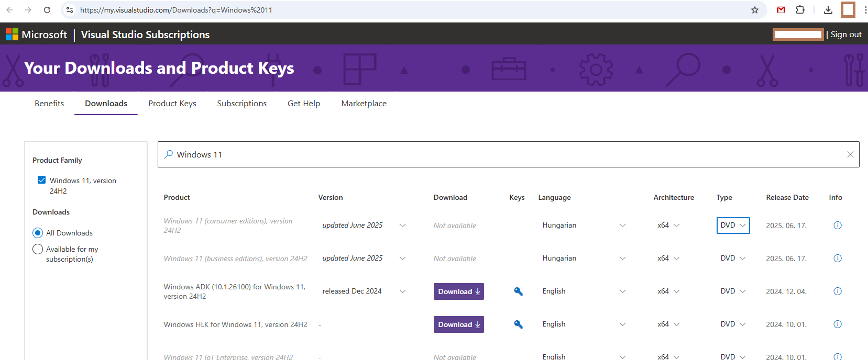Open DVD type dropdown for ADK row
The height and width of the screenshot is (360, 868).
(x=733, y=291)
